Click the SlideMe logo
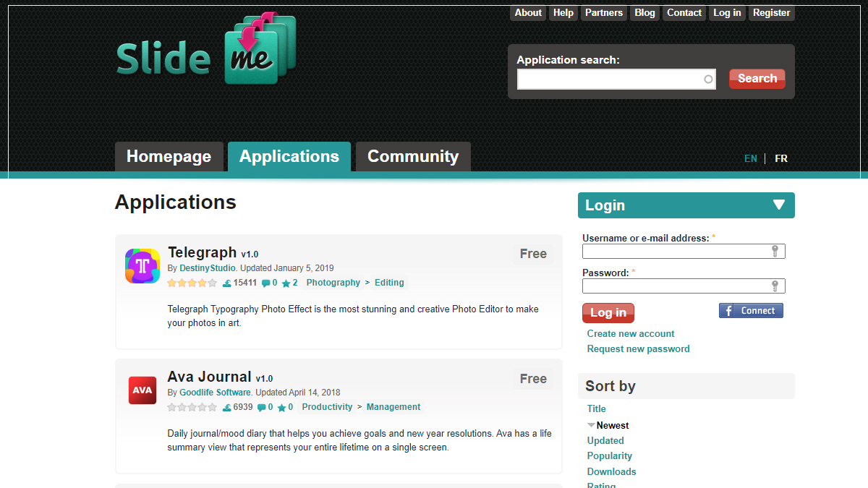The width and height of the screenshot is (868, 488). 206,48
